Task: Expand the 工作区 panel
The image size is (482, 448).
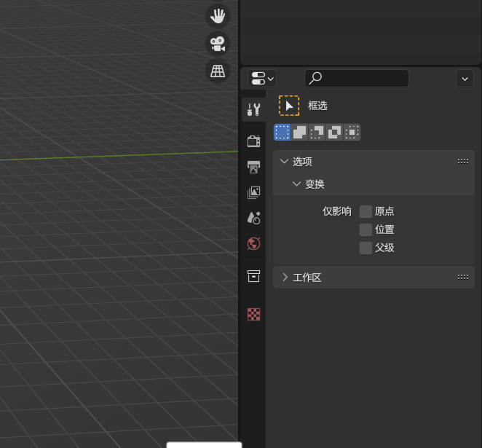Action: point(285,278)
